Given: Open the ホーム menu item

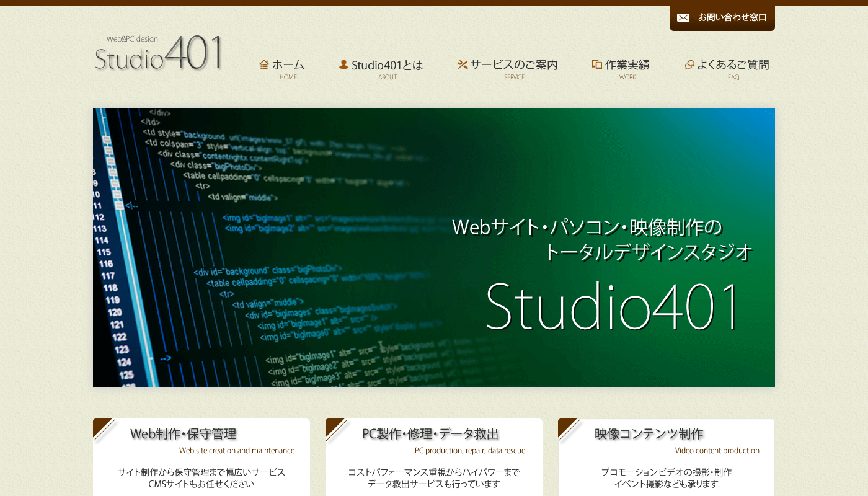Looking at the screenshot, I should [288, 65].
